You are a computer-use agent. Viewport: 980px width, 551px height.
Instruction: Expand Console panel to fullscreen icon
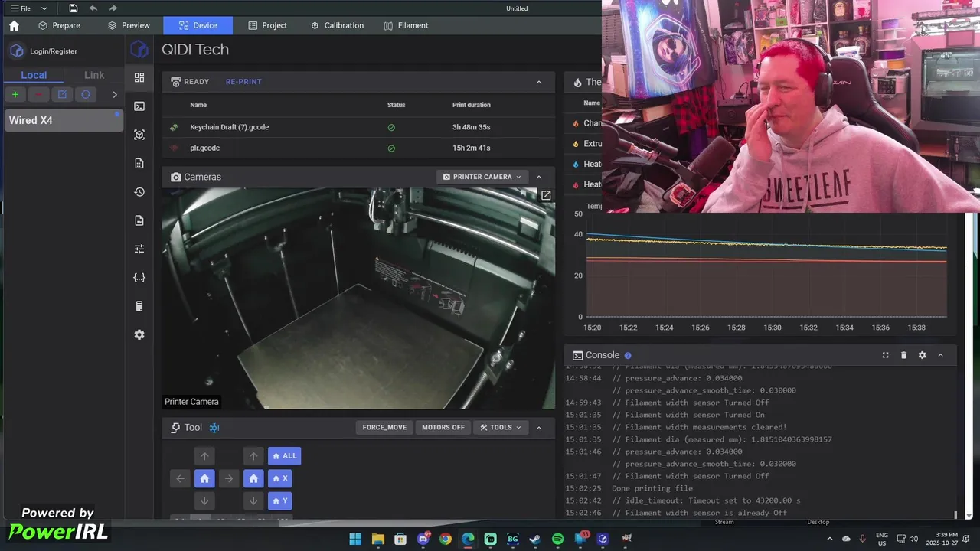coord(885,355)
